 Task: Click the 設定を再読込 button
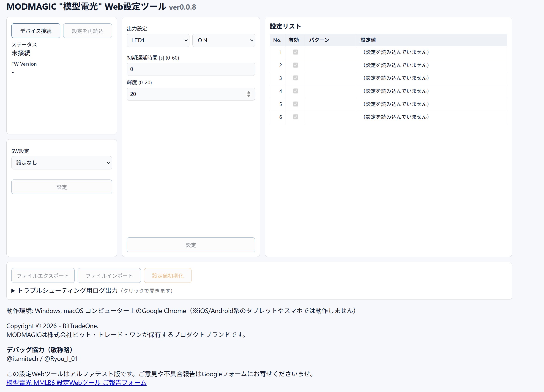click(x=87, y=31)
